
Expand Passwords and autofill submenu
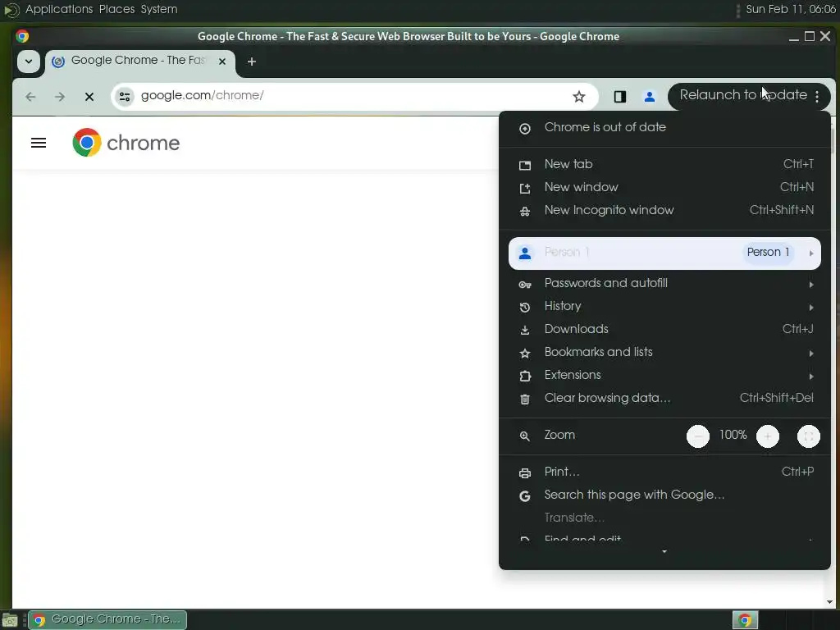click(664, 283)
